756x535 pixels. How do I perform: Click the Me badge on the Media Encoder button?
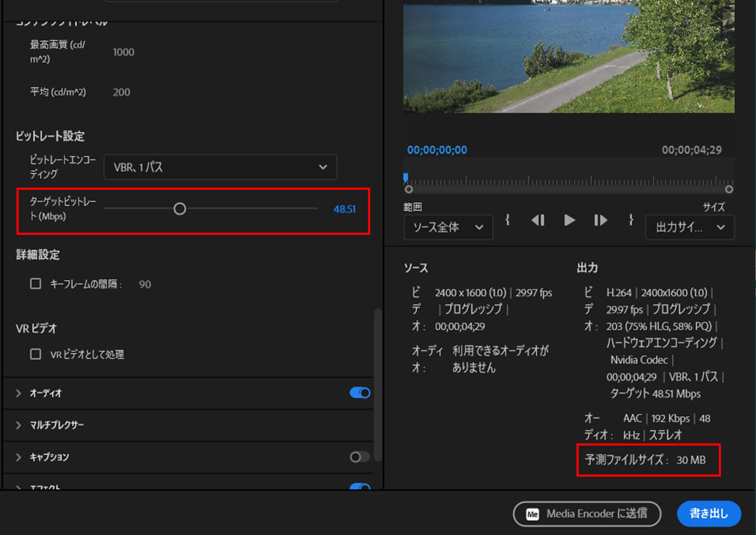pyautogui.click(x=532, y=514)
